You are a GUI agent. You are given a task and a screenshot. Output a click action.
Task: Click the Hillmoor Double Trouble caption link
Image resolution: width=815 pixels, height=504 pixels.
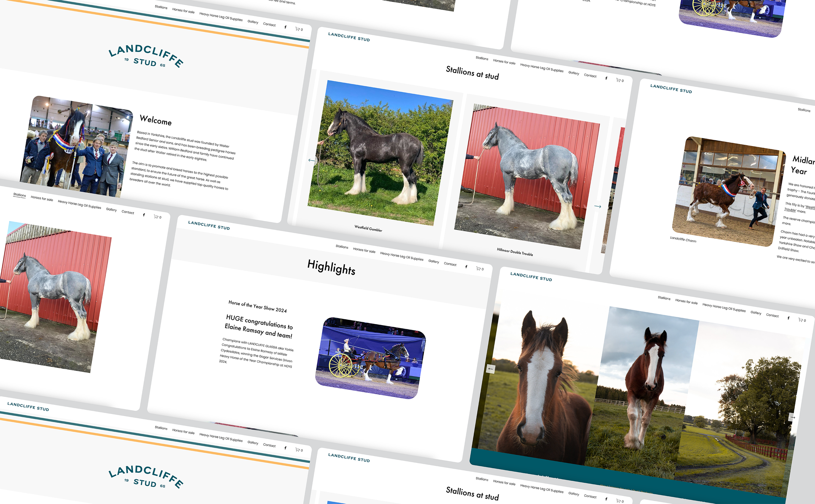(515, 252)
